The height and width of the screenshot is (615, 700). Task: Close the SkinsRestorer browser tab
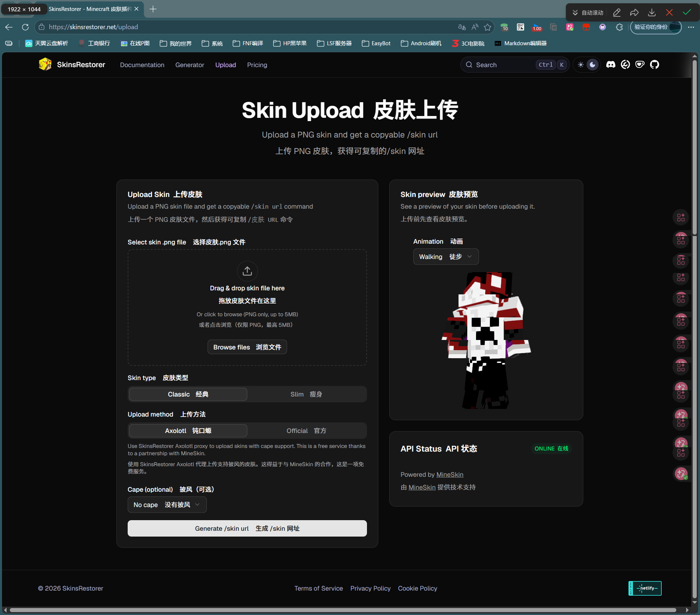click(x=136, y=9)
